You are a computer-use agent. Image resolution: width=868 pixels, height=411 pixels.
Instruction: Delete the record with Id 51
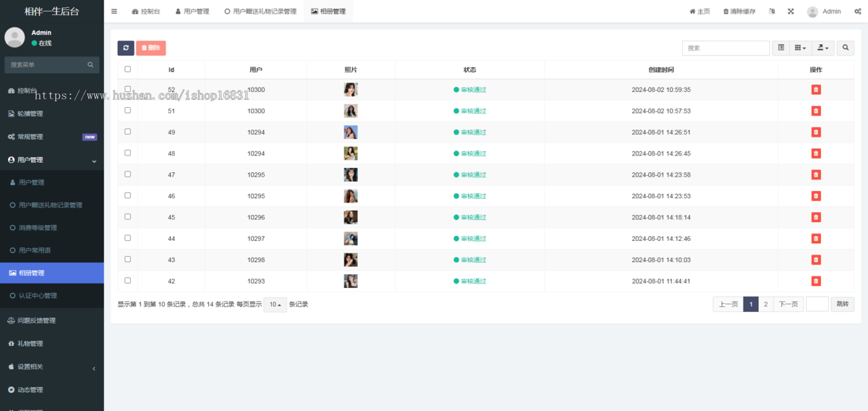(816, 111)
